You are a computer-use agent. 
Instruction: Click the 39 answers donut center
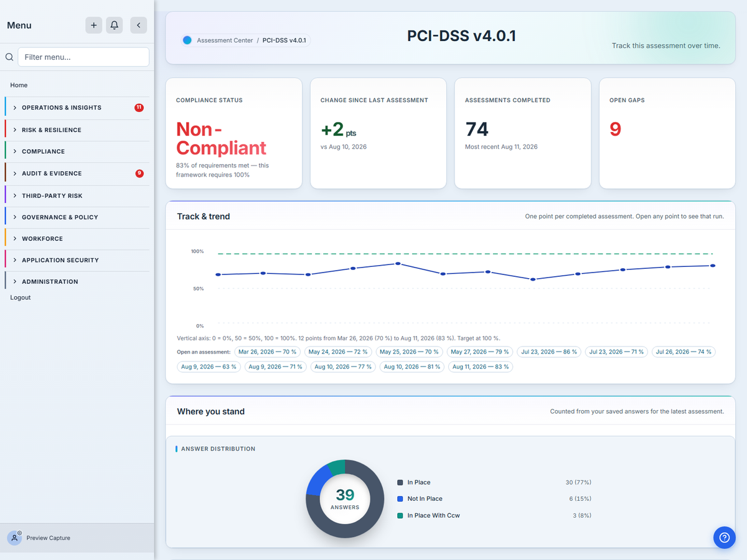pyautogui.click(x=345, y=498)
